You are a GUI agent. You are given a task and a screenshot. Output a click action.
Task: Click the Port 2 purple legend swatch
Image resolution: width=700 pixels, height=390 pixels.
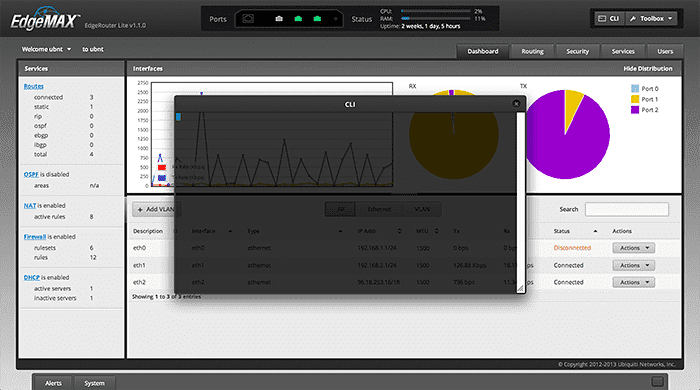pyautogui.click(x=635, y=110)
